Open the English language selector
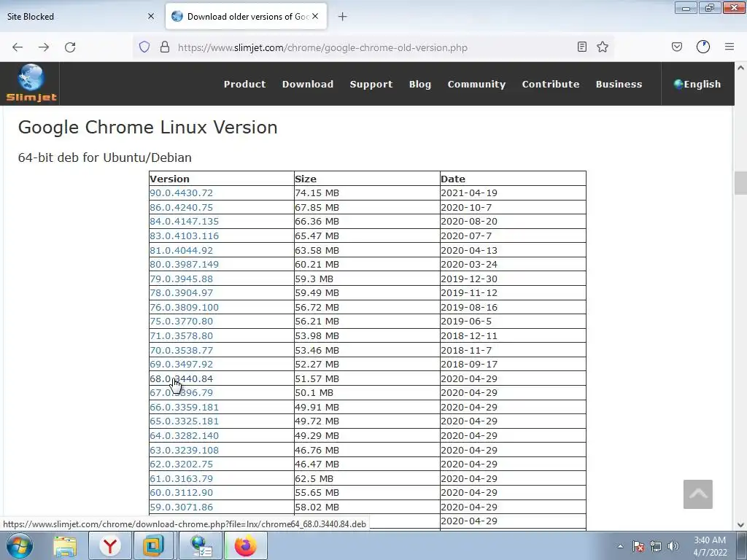 [697, 85]
